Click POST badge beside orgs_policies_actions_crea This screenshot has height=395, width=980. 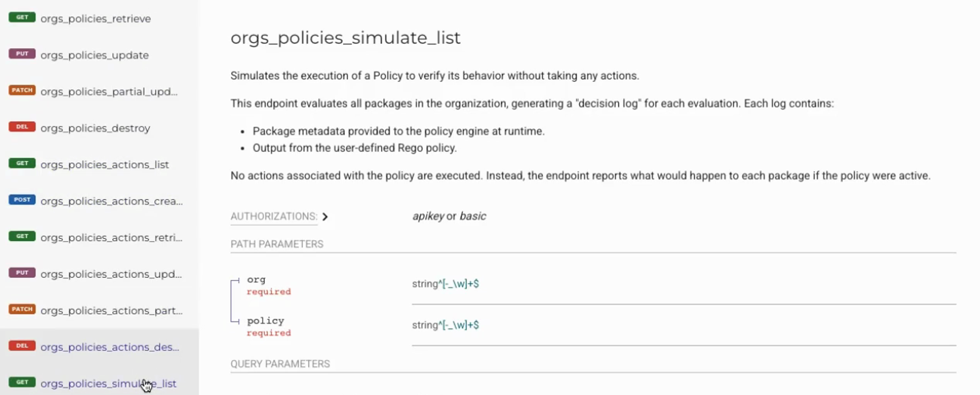click(x=22, y=200)
